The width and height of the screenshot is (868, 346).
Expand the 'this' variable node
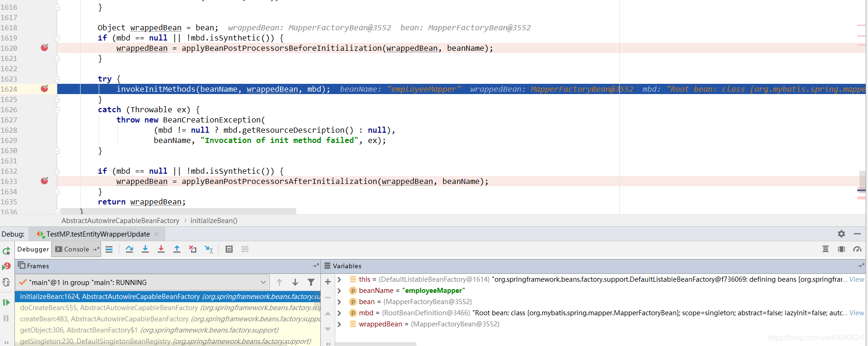point(339,279)
